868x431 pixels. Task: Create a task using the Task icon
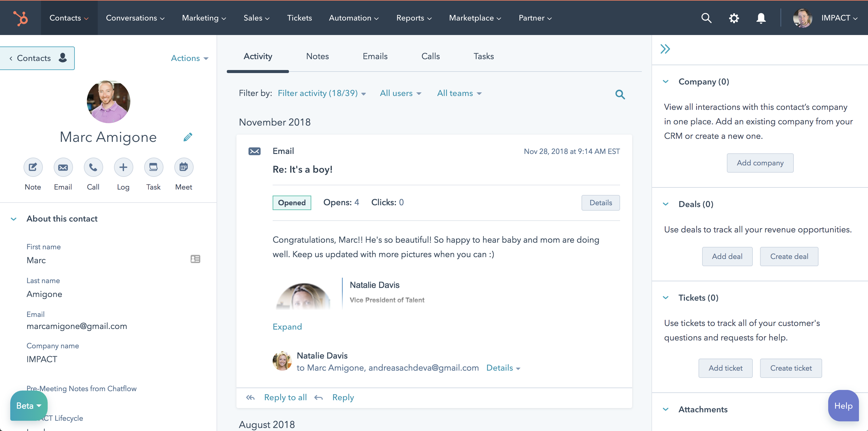[x=153, y=167]
